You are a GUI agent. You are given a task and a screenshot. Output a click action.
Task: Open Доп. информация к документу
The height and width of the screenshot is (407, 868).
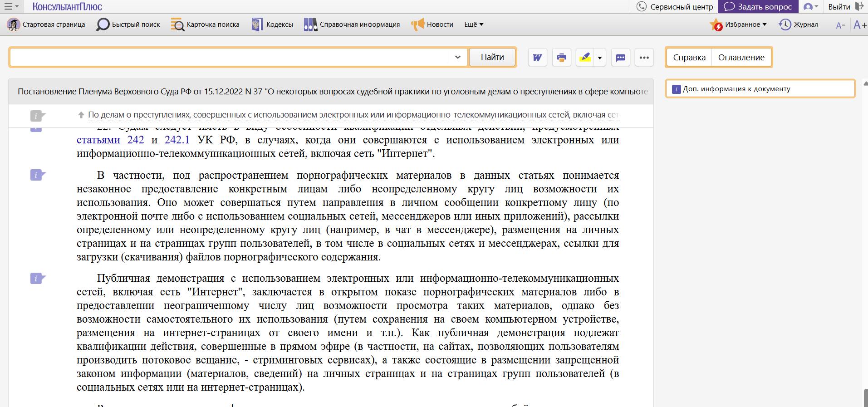coord(760,89)
